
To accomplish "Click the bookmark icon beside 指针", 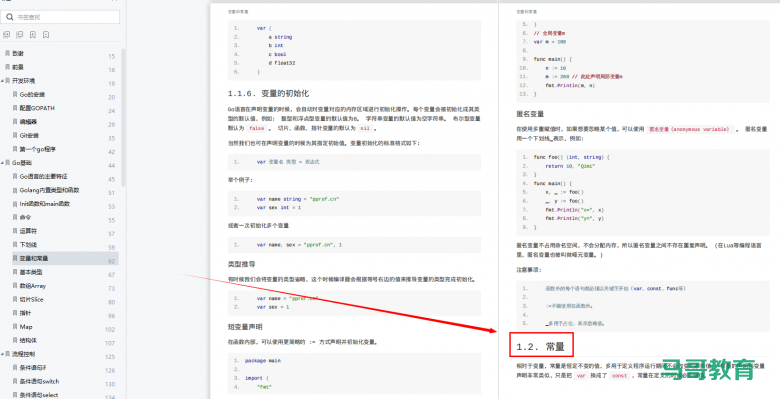I will [x=15, y=313].
